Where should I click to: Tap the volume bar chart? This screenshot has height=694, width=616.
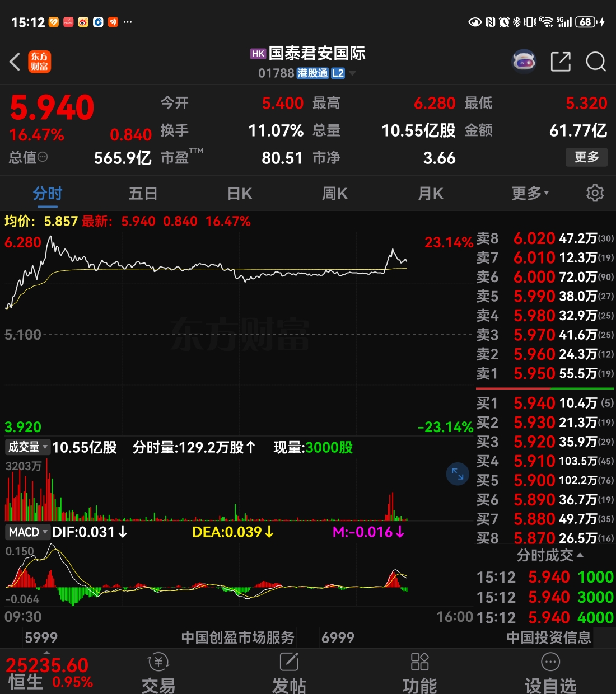(x=238, y=490)
